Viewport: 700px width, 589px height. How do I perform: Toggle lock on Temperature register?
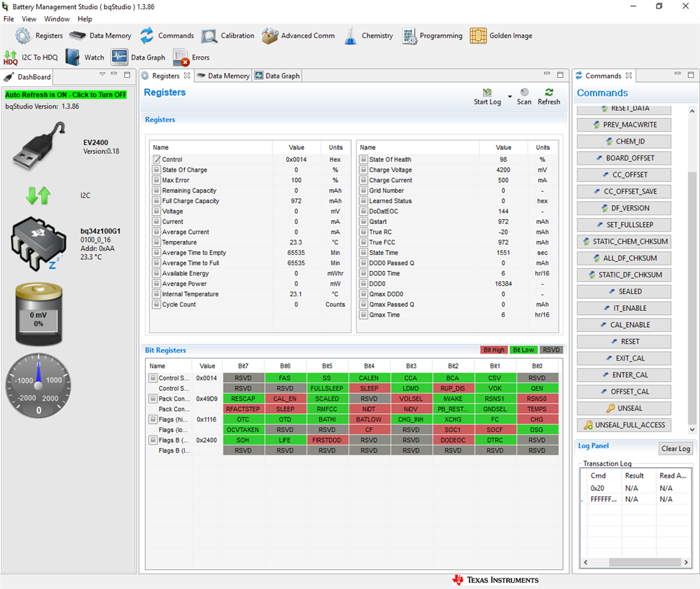pyautogui.click(x=156, y=242)
